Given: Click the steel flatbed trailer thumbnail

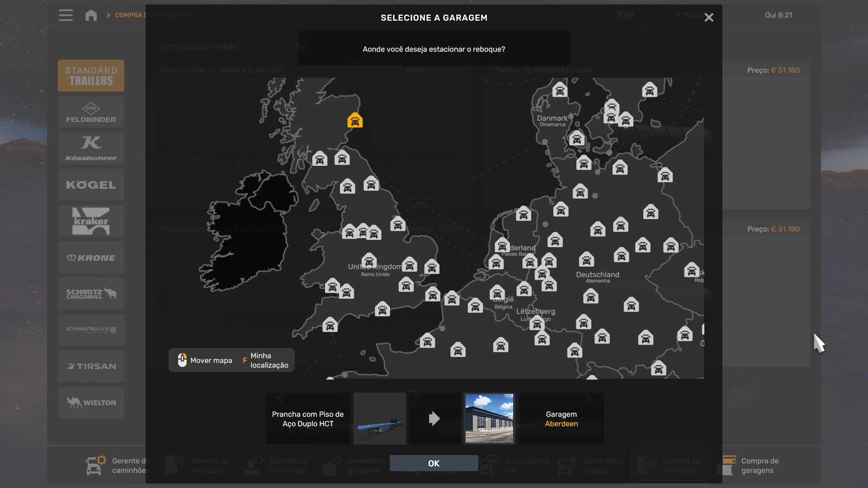Looking at the screenshot, I should [379, 418].
